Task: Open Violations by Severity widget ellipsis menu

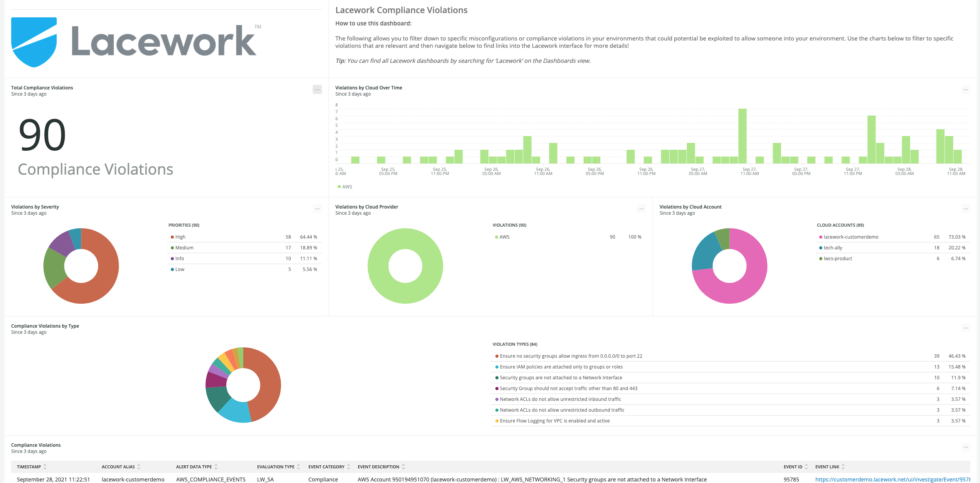Action: pyautogui.click(x=317, y=209)
